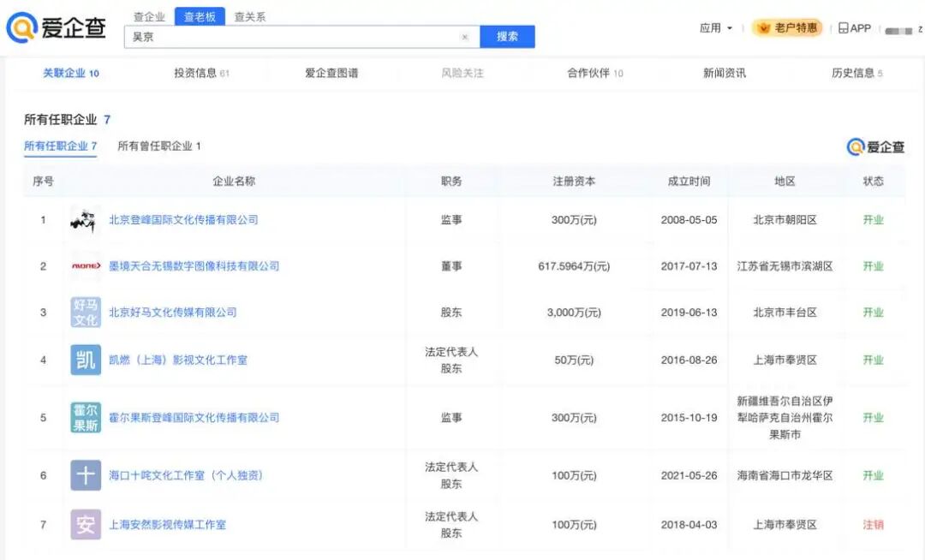Show 所有任职企业 7 sub-tab
The height and width of the screenshot is (560, 925).
click(x=60, y=146)
